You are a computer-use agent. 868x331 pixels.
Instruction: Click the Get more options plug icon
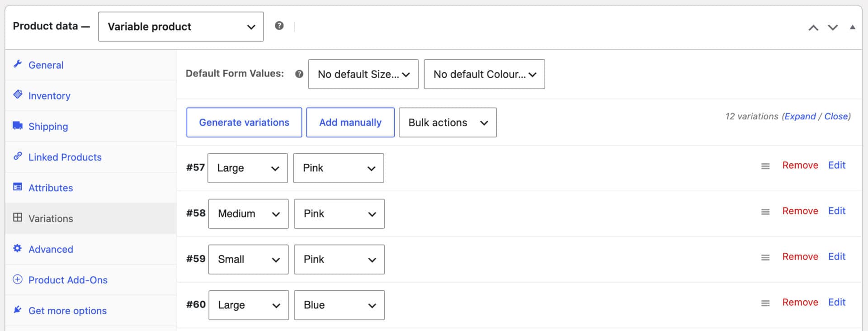point(18,310)
